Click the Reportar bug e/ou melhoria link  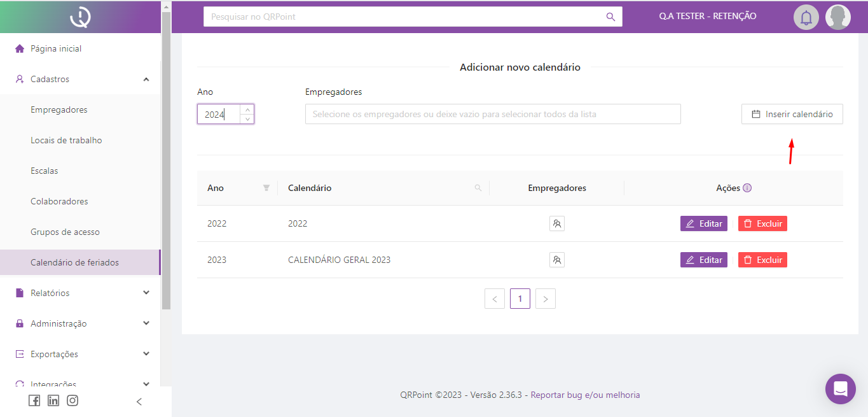point(585,395)
